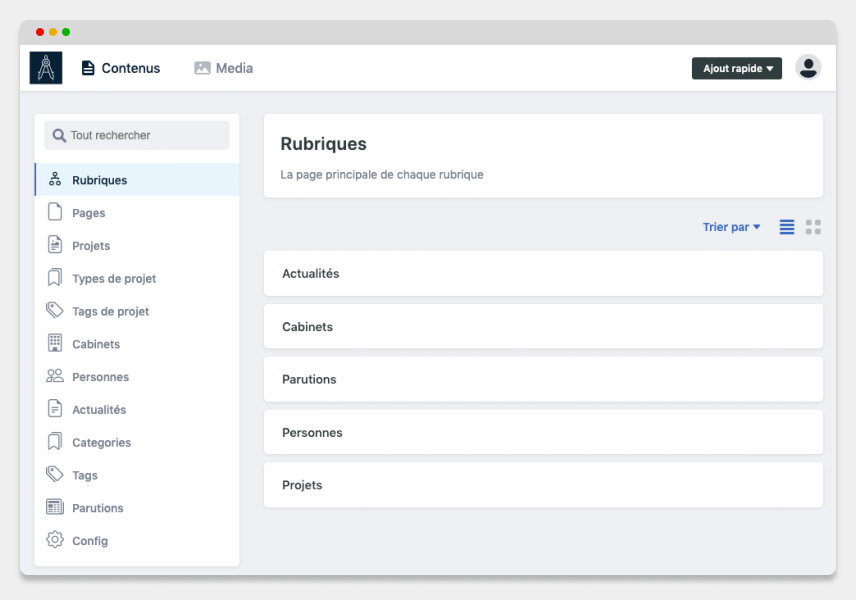Switch to the Media tab
This screenshot has height=600, width=856.
[x=223, y=68]
